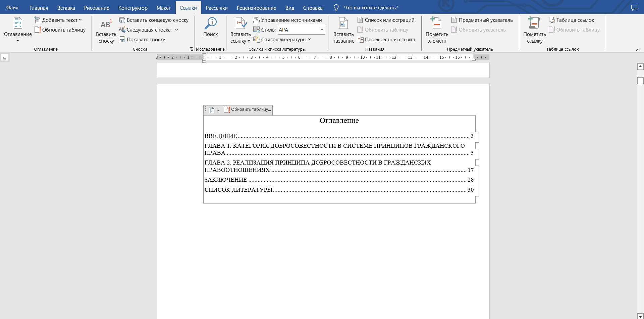The width and height of the screenshot is (644, 319).
Task: Follow the ВВЕДЕНИЕ contents entry
Action: 339,136
